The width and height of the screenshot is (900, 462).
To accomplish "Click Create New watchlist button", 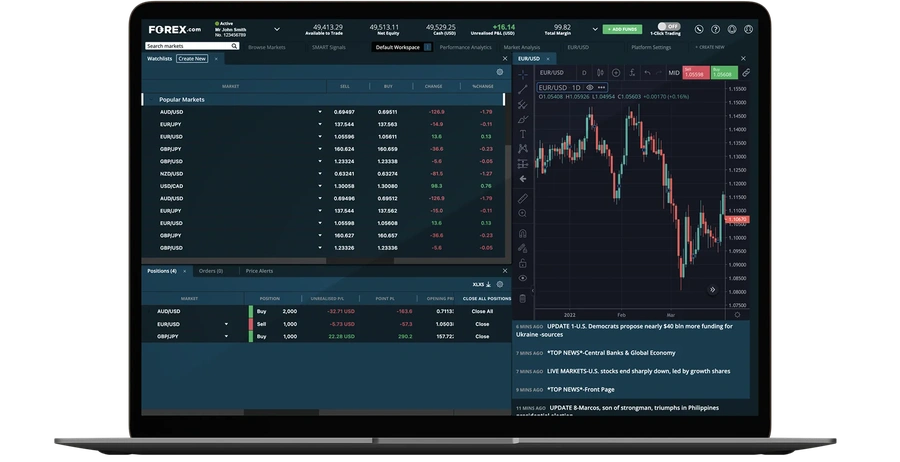I will [192, 59].
